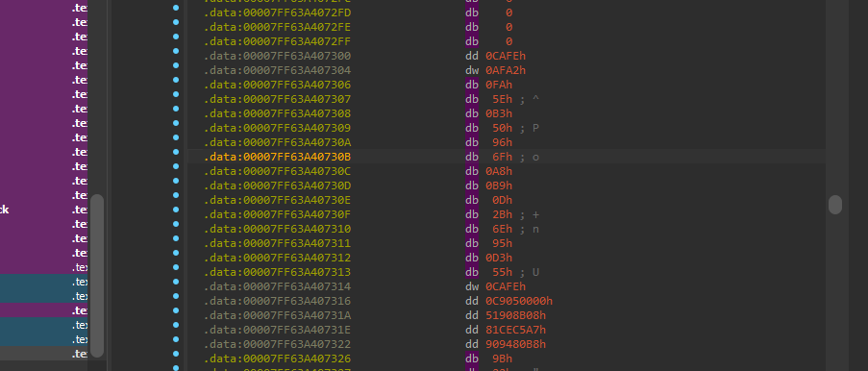868x371 pixels.
Task: Click address .data:00007FF63A40730A
Action: click(x=277, y=143)
